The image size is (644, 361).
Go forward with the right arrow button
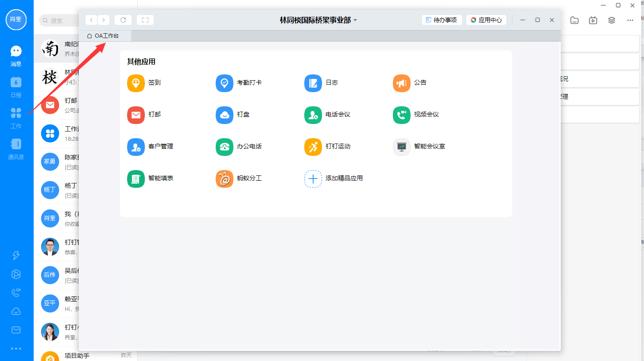104,20
